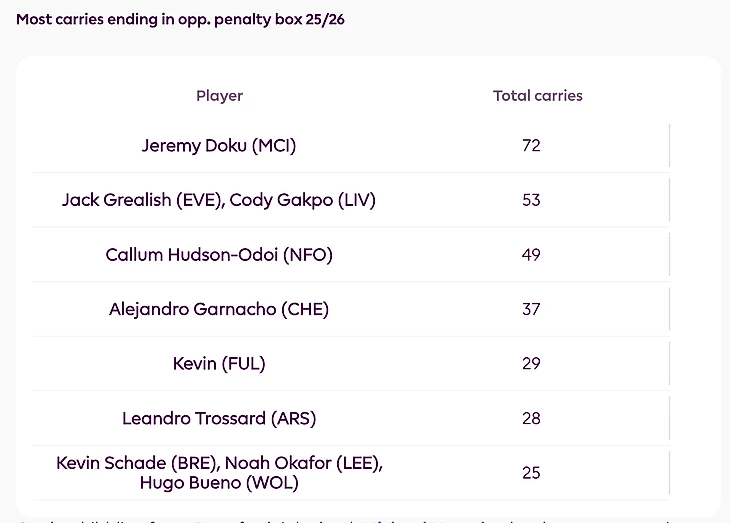Click Jeremy Doku (MCI) in the table
This screenshot has width=730, height=523.
[219, 145]
